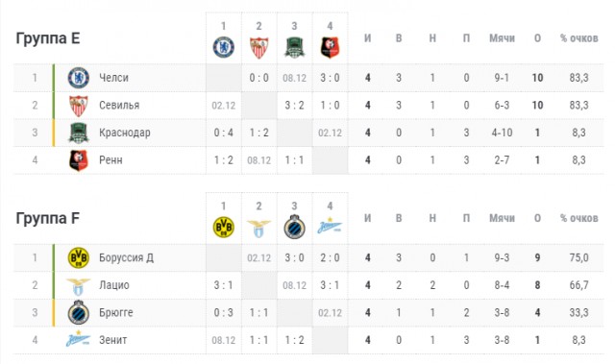Click Lazio eagle logo beside Лацио

click(79, 286)
